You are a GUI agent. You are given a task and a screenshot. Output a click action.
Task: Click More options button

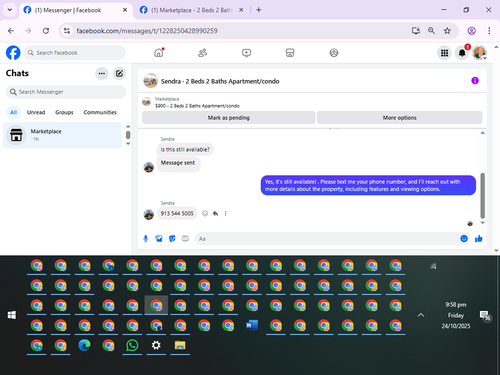(399, 118)
